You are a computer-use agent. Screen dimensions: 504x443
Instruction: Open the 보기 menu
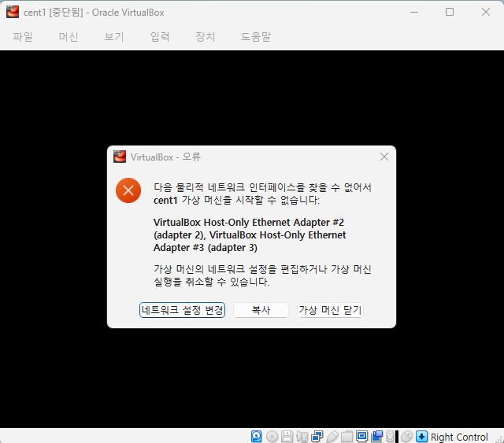[x=114, y=37]
